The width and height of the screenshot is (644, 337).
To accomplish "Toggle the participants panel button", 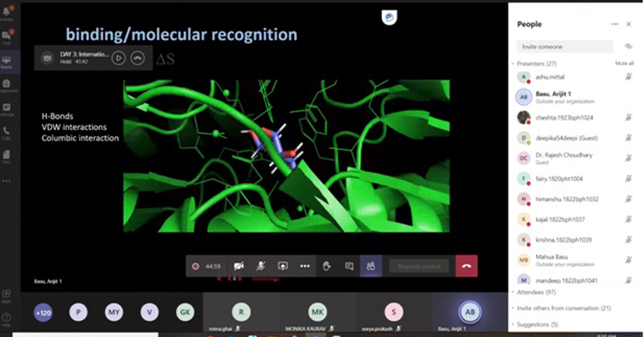I will point(370,266).
